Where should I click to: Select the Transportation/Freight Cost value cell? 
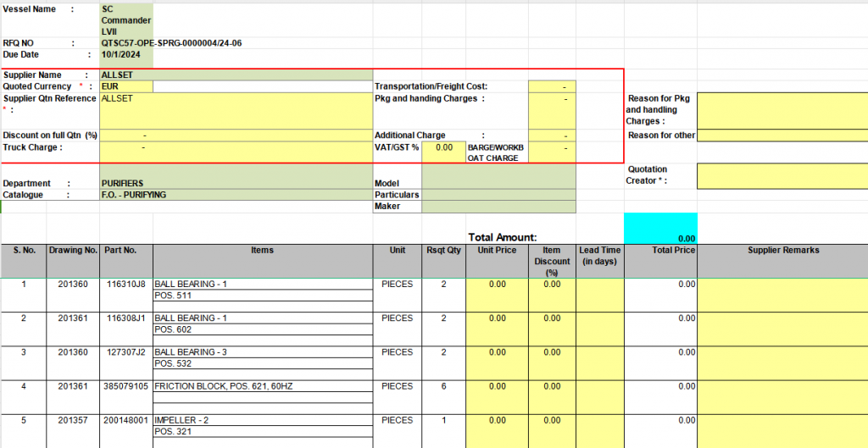(552, 86)
